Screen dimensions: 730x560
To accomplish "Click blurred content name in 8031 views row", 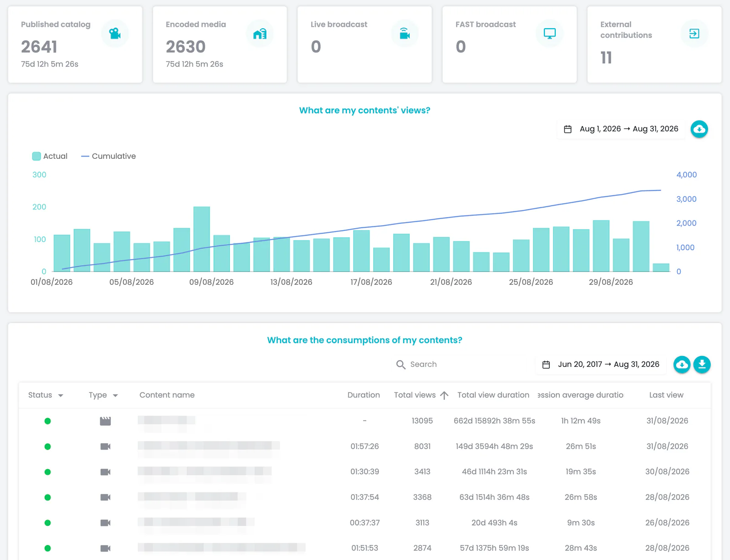I will coord(209,446).
